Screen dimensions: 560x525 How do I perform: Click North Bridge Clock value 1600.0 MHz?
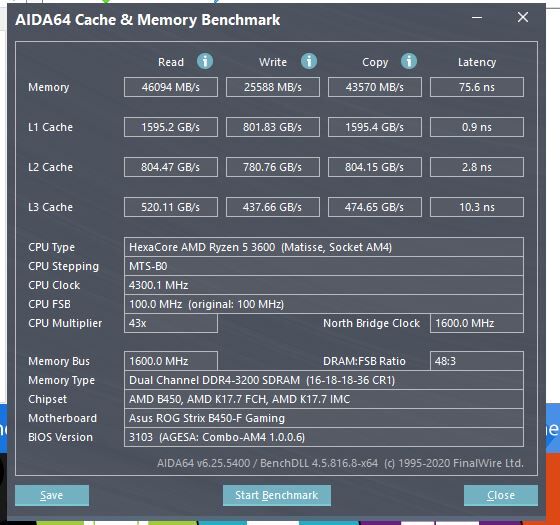[x=477, y=323]
